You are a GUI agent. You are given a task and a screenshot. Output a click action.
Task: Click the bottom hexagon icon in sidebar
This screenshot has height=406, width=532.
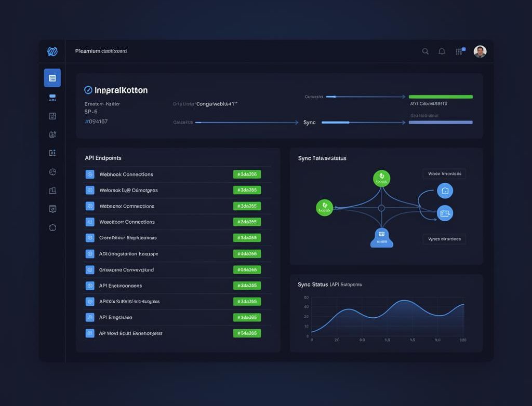52,227
